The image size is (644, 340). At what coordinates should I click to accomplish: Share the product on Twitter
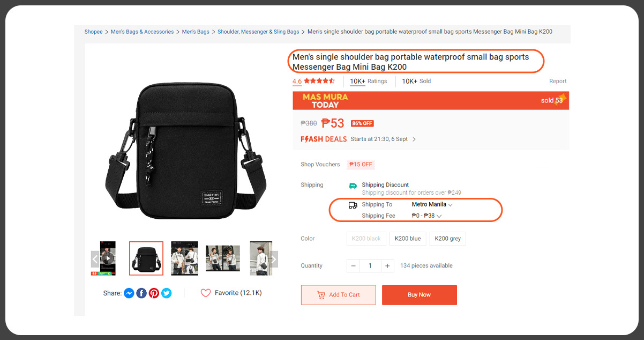point(166,293)
